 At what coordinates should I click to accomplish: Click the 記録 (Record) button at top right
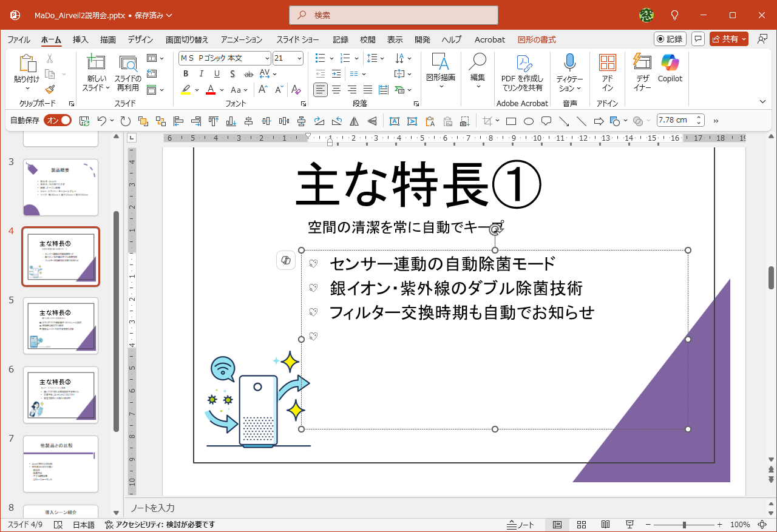670,39
